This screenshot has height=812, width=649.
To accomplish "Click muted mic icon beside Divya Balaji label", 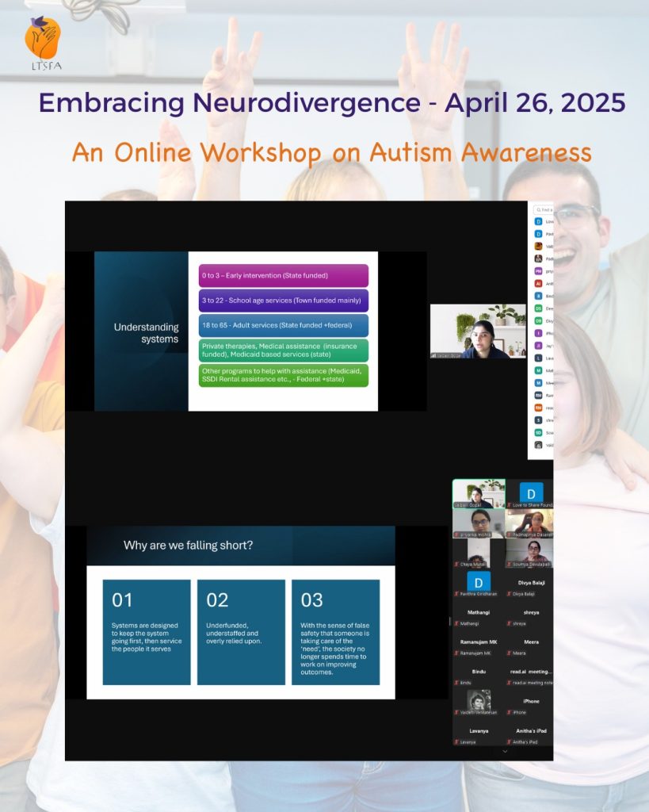I will [x=510, y=594].
